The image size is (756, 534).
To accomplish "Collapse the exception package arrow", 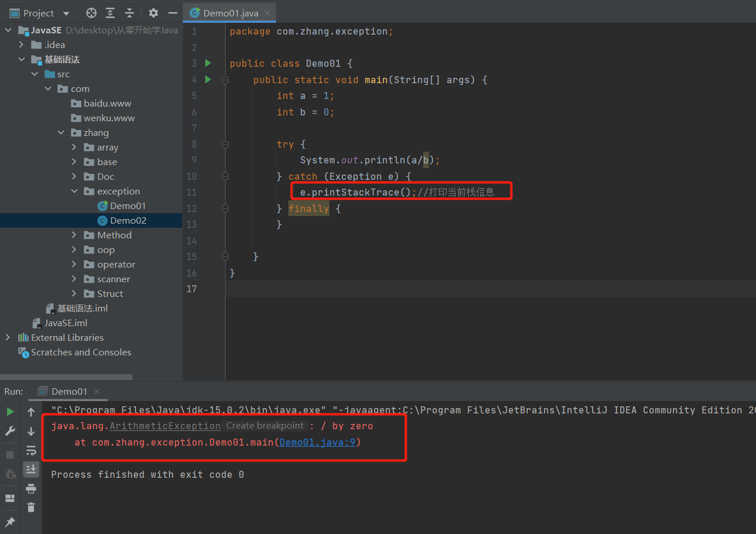I will click(x=74, y=191).
